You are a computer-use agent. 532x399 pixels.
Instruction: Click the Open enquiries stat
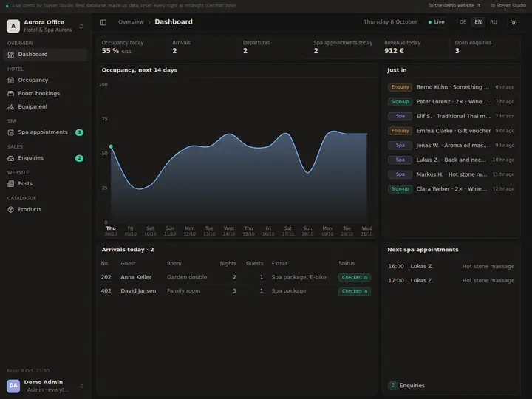tap(485, 47)
